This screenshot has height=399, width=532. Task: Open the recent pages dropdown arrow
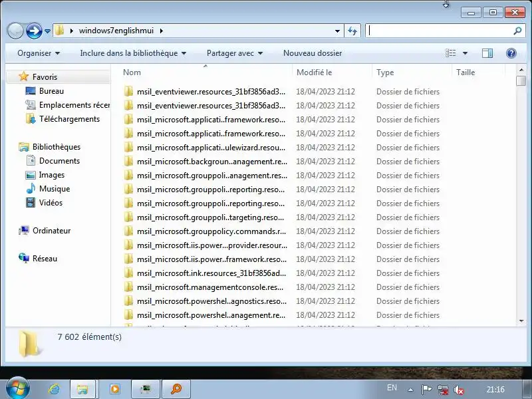click(47, 31)
